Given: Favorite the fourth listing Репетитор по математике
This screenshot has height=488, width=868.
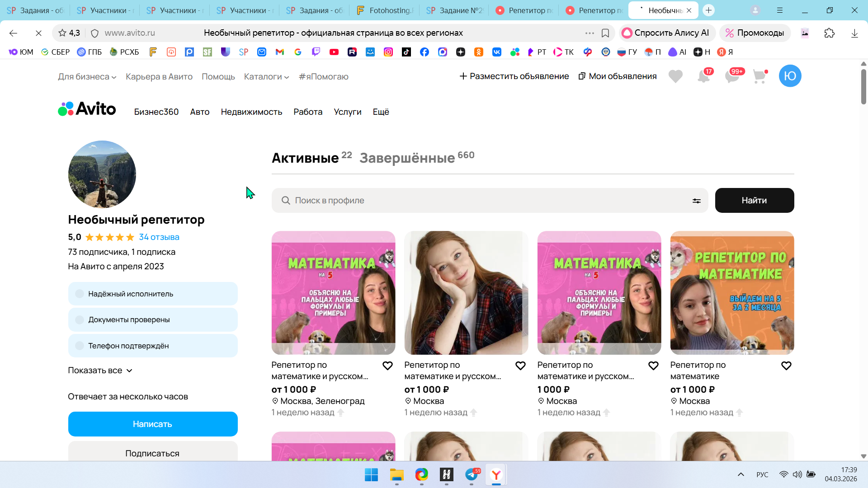Looking at the screenshot, I should (x=786, y=366).
